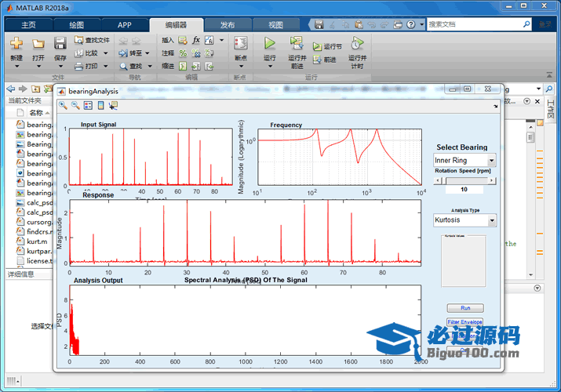Expand the 新建 dropdown arrow
Image resolution: width=561 pixels, height=392 pixels.
pos(16,67)
